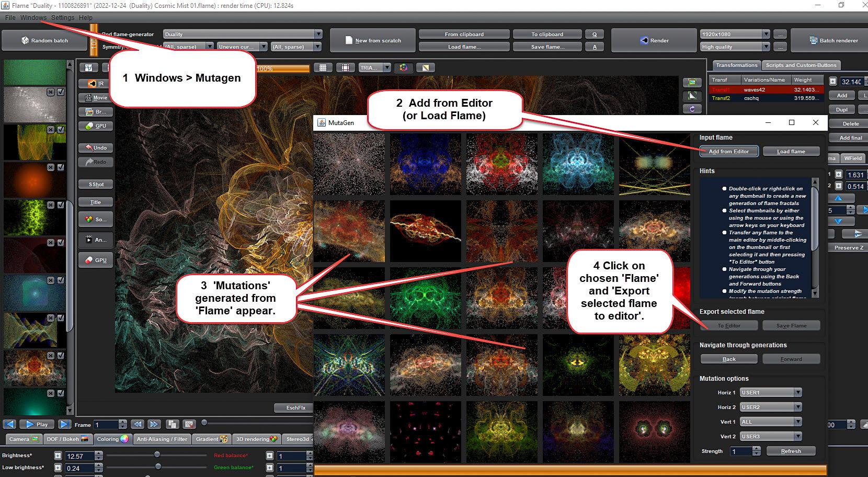Open the High quality dropdown
Screen dimensions: 868x477
click(735, 47)
